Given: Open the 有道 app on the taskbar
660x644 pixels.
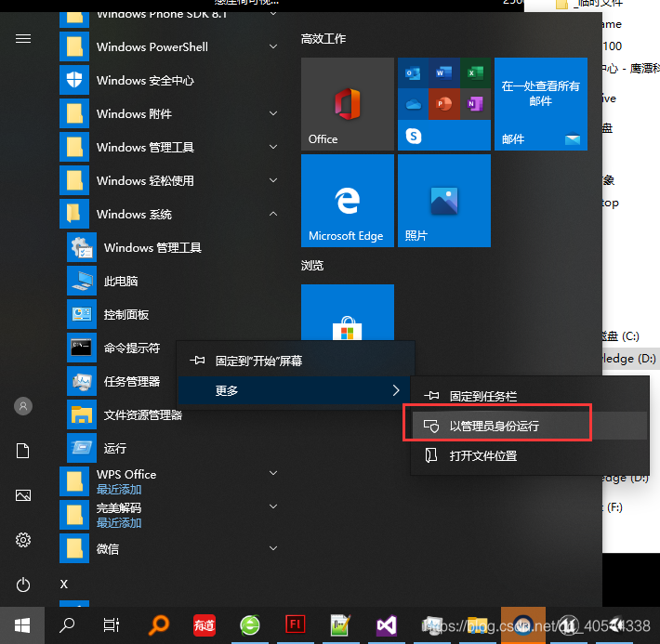Looking at the screenshot, I should coord(205,625).
